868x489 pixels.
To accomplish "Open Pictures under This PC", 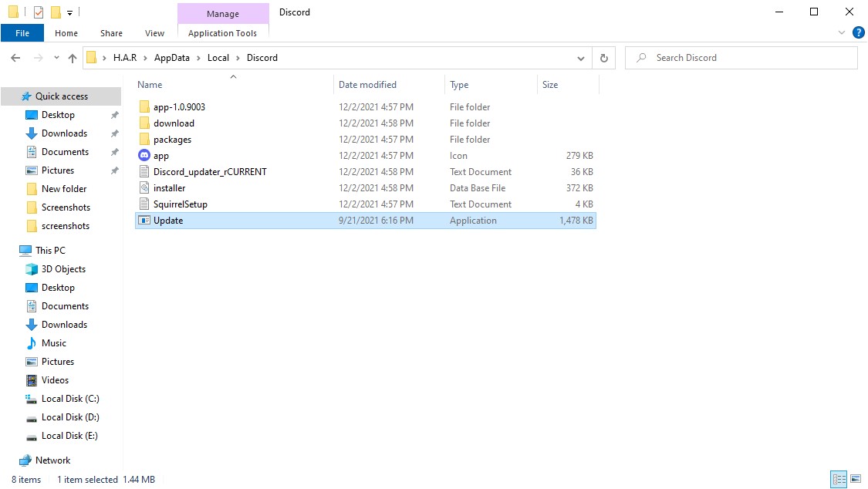I will click(x=58, y=361).
